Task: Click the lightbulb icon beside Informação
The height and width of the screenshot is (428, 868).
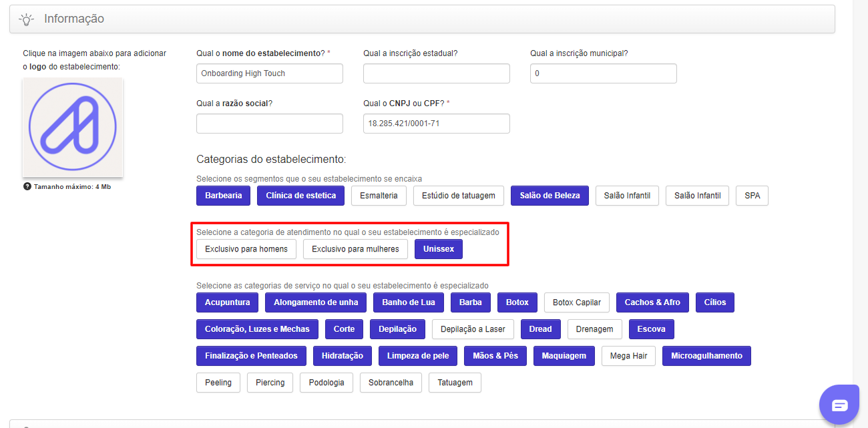Action: [x=27, y=19]
